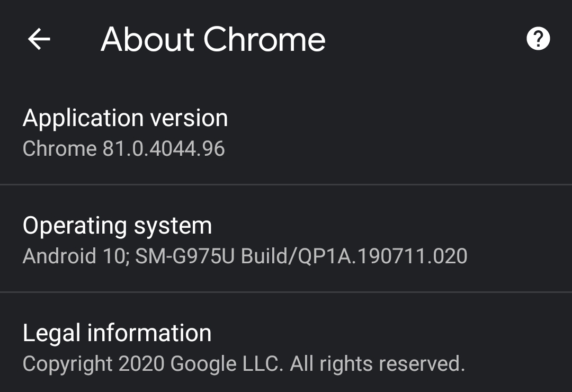
Task: Click the divider above Legal information row
Action: pos(286,292)
